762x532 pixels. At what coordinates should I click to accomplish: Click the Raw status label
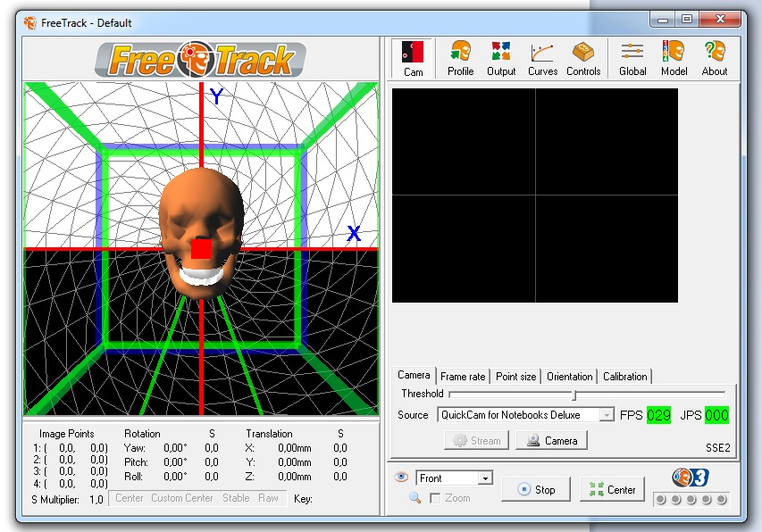[x=268, y=498]
